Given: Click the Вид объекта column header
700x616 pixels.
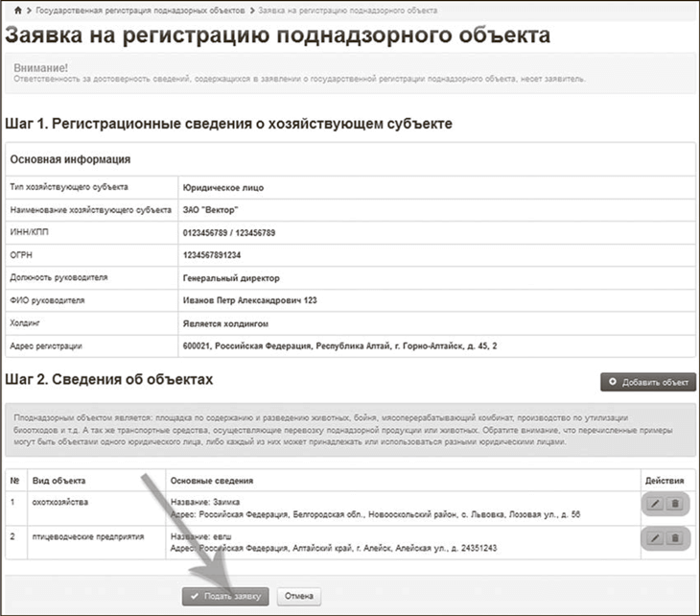Looking at the screenshot, I should [x=58, y=480].
